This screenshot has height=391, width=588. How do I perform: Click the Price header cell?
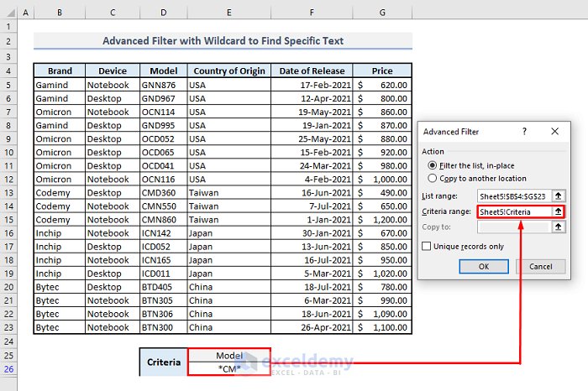(382, 70)
